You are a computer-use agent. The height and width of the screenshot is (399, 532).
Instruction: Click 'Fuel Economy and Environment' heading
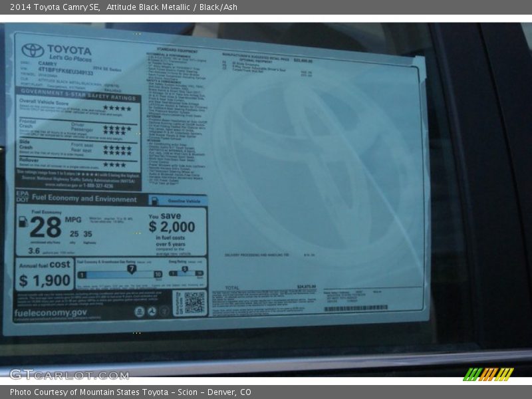point(84,198)
